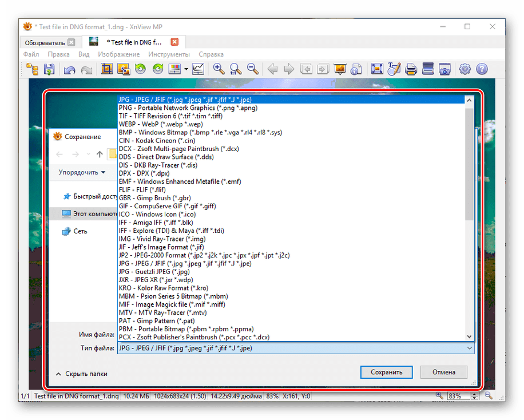Click the previous page toolbar icon
Screen dimensions: 524x420
[x=306, y=69]
